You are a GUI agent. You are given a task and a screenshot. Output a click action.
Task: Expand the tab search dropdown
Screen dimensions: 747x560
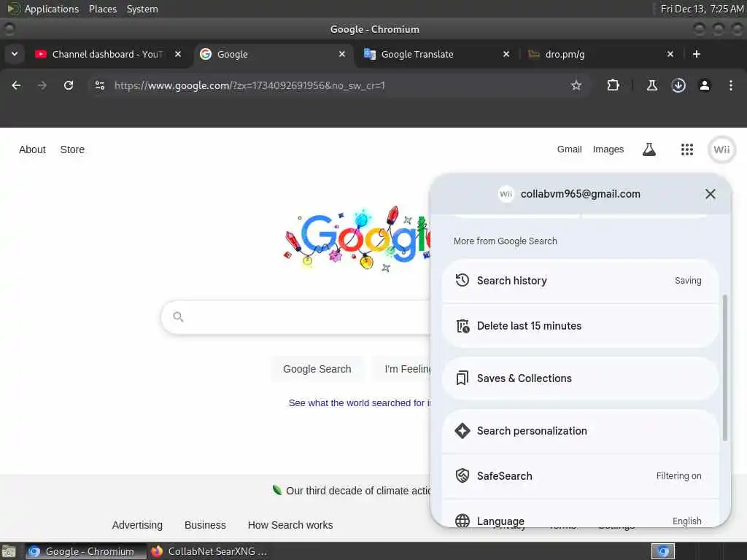click(15, 54)
